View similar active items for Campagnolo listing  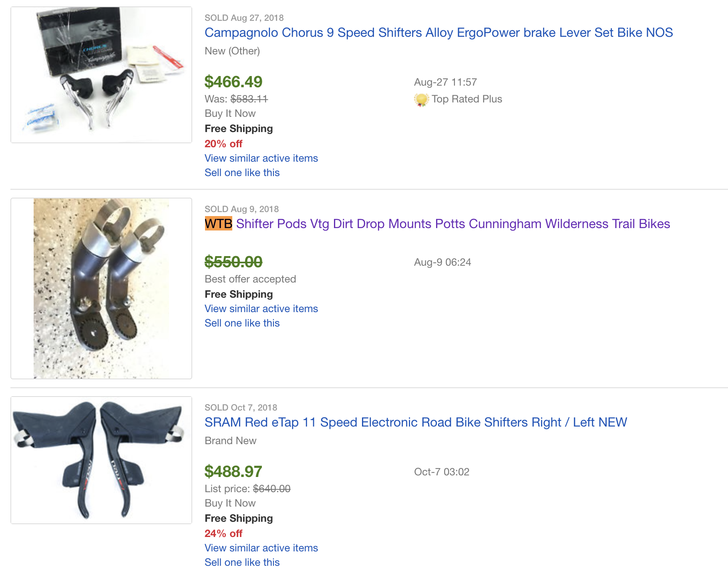click(261, 158)
